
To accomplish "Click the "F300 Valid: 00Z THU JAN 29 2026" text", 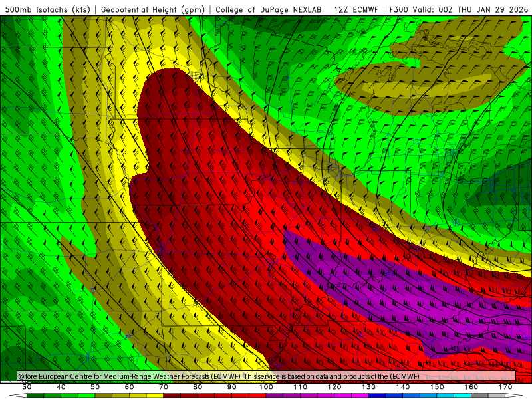I will pos(459,10).
